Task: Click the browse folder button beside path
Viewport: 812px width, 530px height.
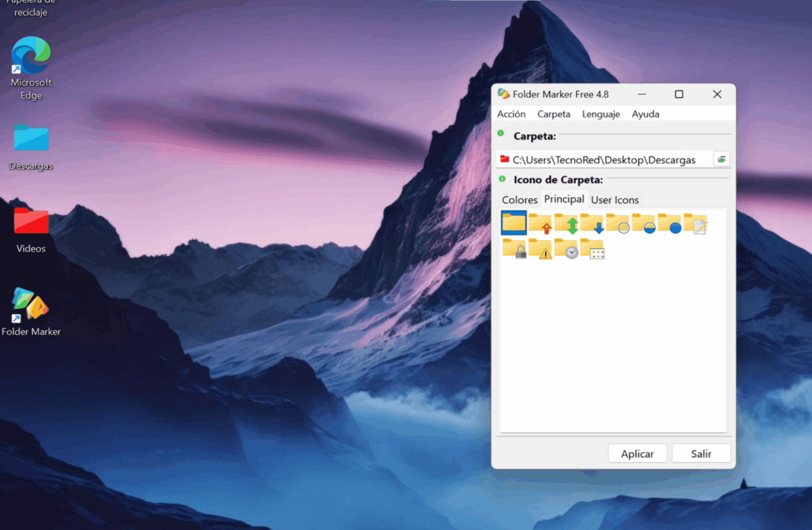Action: (x=722, y=159)
